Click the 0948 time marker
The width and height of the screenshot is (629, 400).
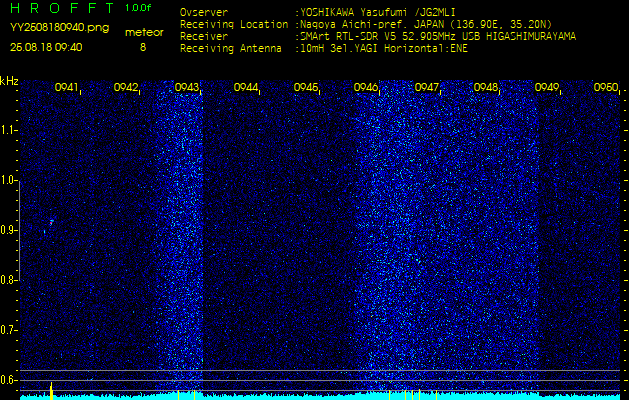pyautogui.click(x=486, y=87)
